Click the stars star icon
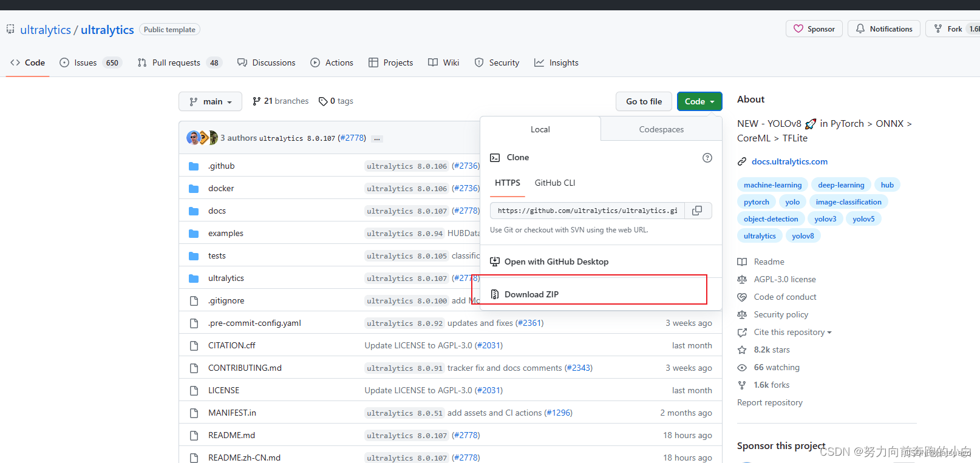 point(742,350)
